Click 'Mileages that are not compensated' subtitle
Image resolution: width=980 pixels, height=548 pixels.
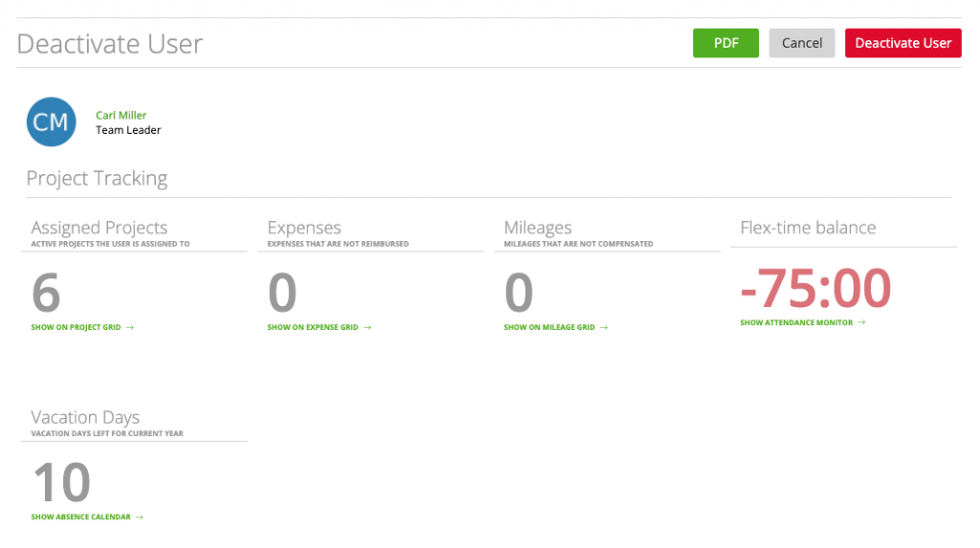pos(578,244)
